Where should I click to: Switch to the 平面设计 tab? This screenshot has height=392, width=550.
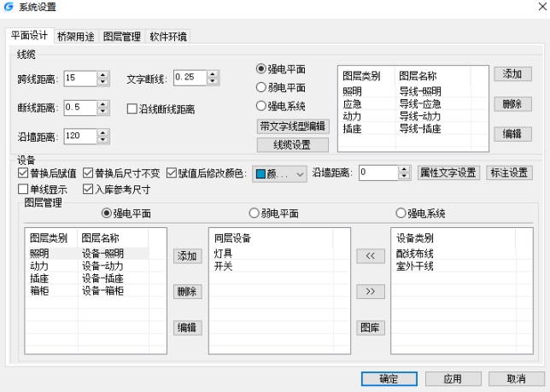[x=29, y=36]
